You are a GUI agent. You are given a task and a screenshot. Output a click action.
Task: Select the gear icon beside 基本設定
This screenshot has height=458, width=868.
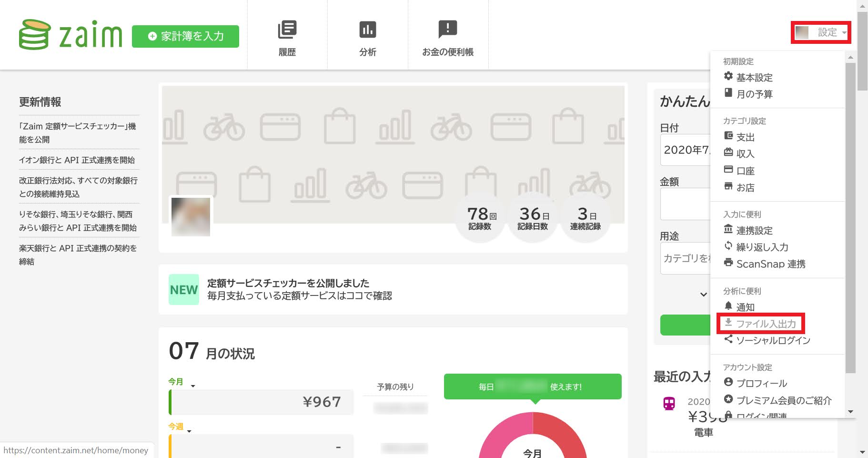point(728,77)
